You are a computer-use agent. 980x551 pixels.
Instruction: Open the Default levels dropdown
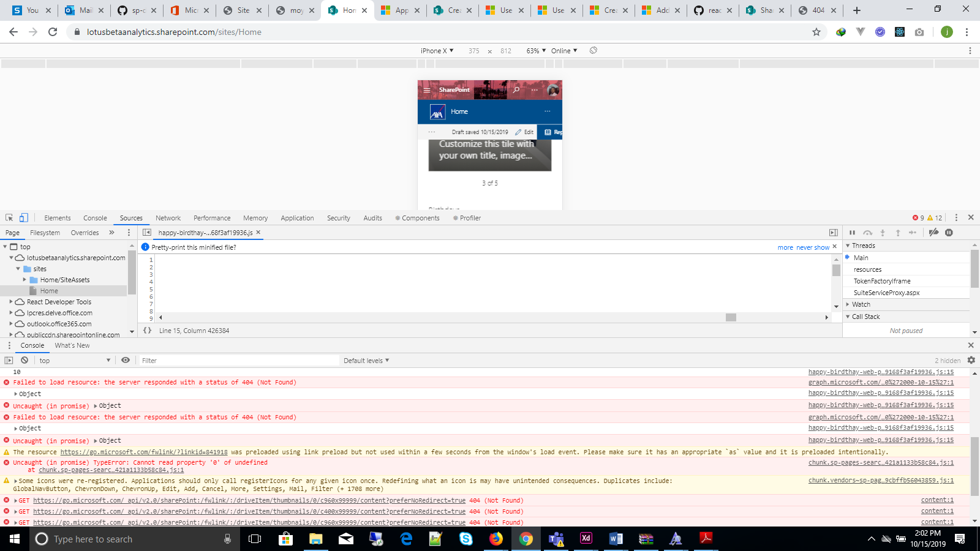click(366, 360)
